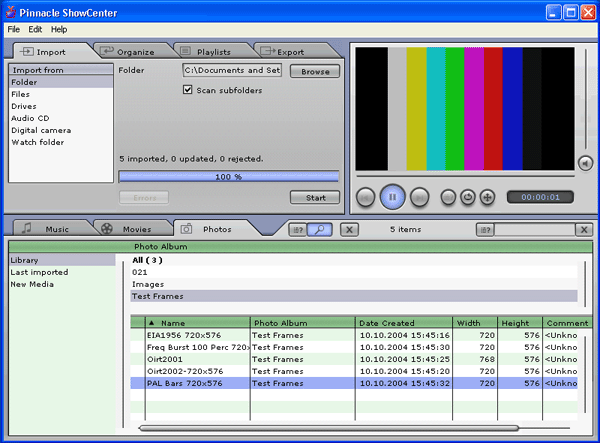Sort by the Height column header
Screen dimensions: 600x443
tap(520, 323)
